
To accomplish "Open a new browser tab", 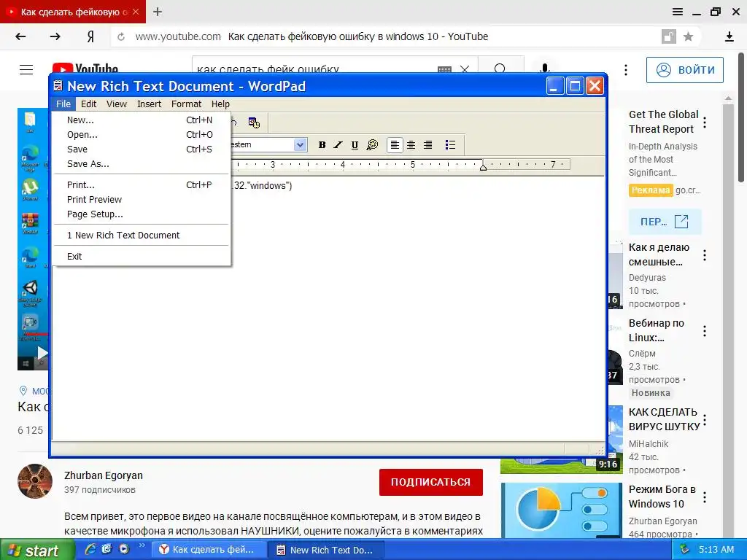I will coord(158,12).
